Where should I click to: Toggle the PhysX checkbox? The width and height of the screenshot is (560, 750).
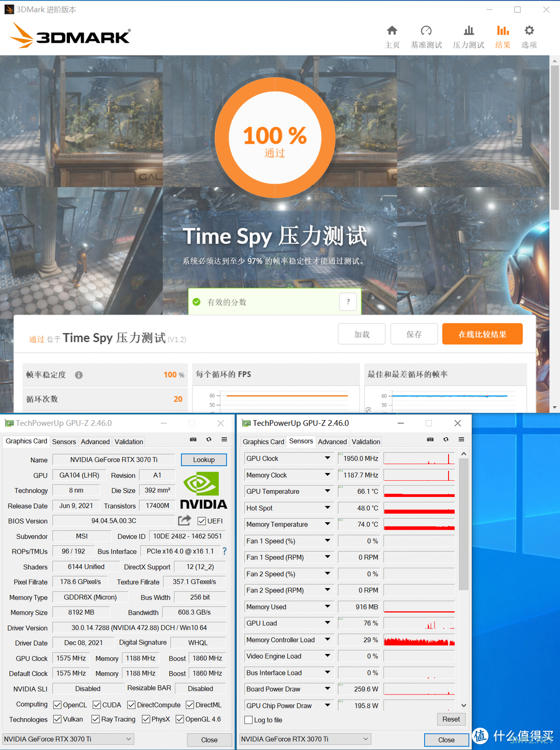click(146, 719)
